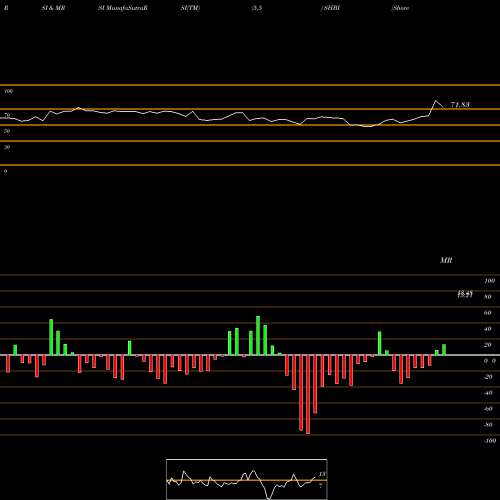Click the bar chart's 40 axis label
Image resolution: width=500 pixels, height=500 pixels.
click(488, 329)
